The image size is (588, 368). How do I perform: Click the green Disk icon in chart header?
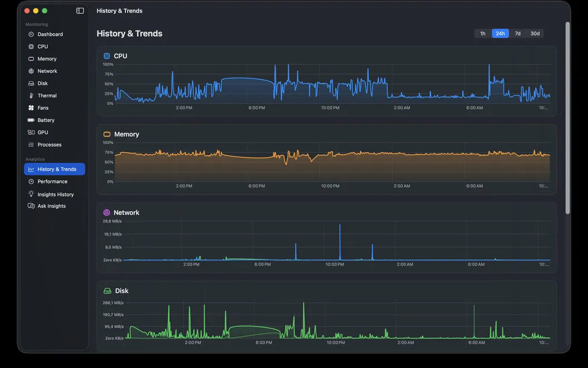click(x=107, y=290)
